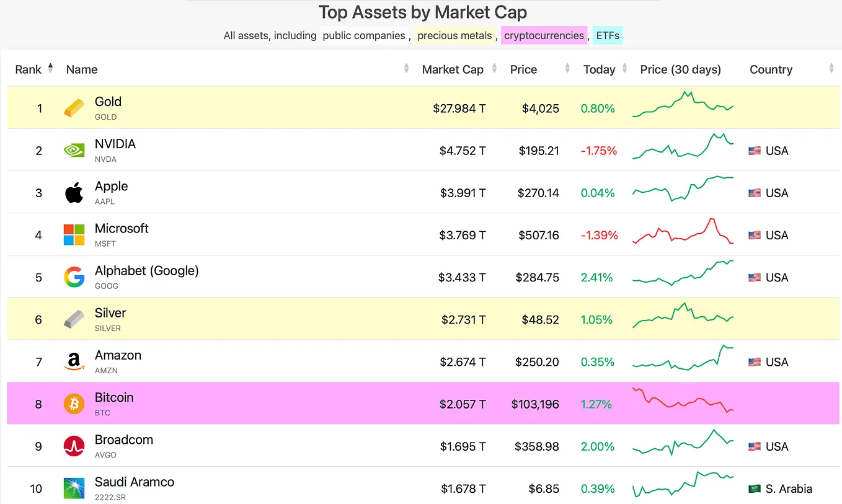Sort using the Name column arrows

tap(407, 69)
